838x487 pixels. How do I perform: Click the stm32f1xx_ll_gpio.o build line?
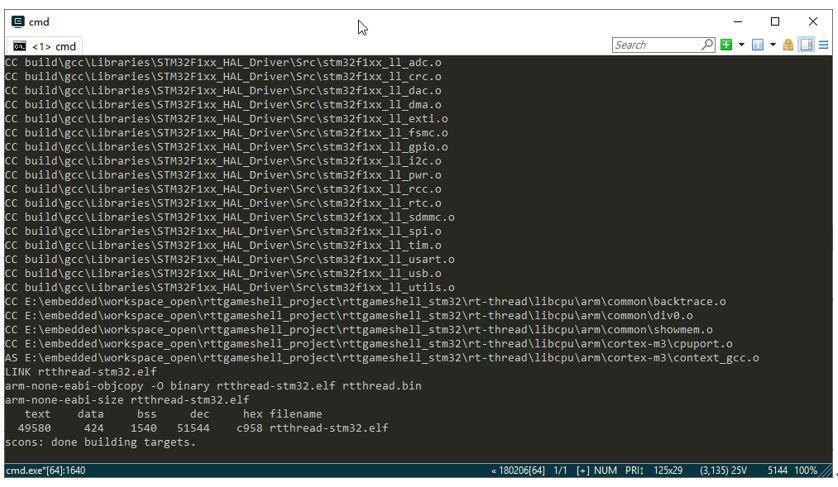click(x=227, y=147)
